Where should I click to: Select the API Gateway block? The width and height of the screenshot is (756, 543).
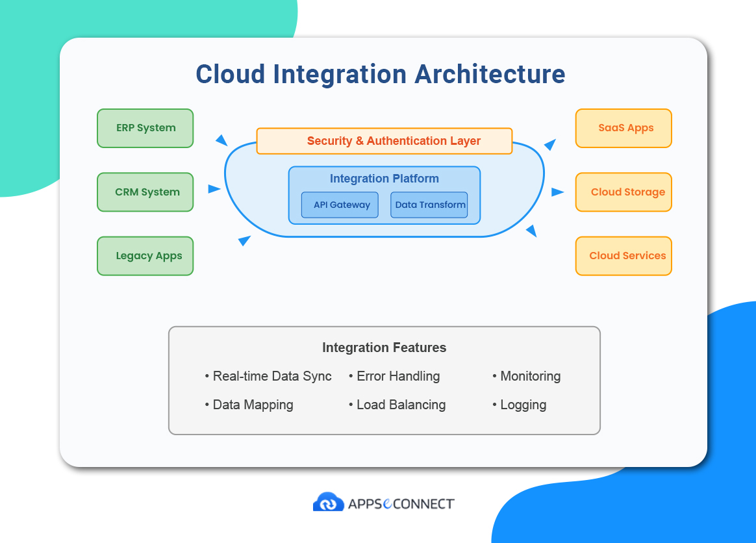tap(340, 205)
